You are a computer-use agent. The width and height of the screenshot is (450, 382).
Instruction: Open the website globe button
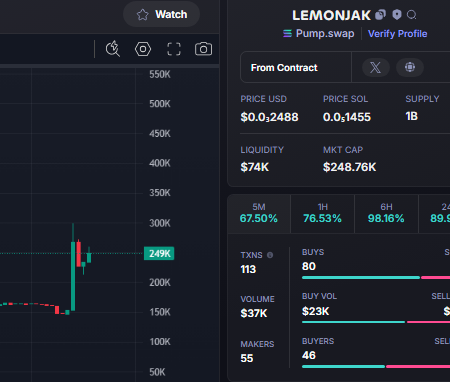point(410,67)
